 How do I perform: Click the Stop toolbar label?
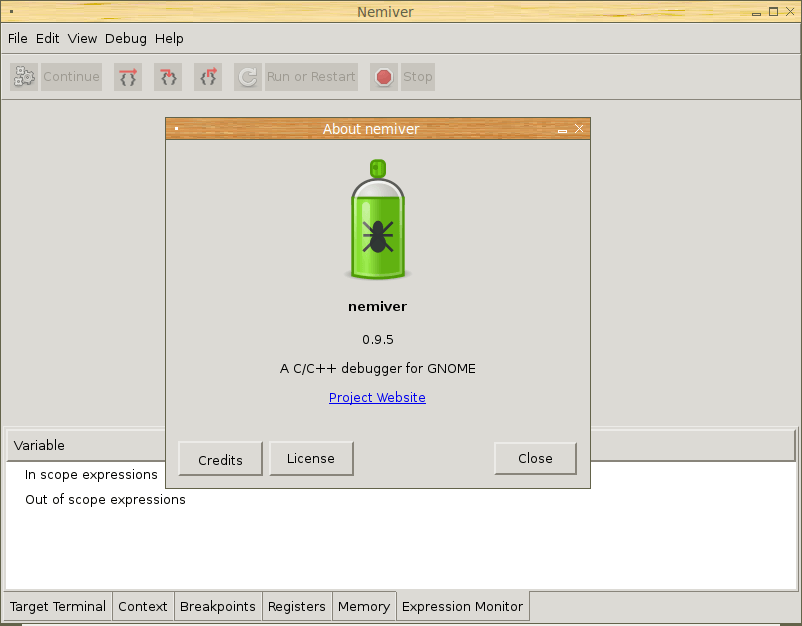click(x=418, y=77)
